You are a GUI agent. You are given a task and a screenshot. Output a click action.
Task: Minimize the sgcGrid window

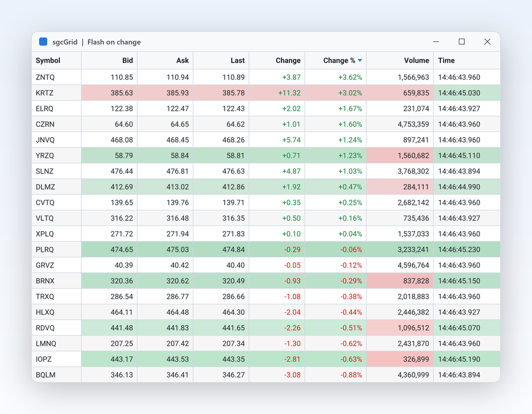tap(436, 42)
